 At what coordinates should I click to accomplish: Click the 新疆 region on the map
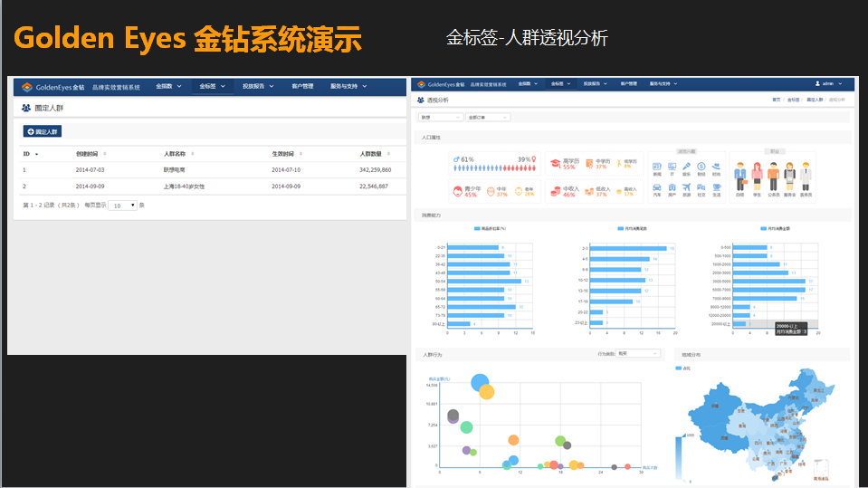715,406
